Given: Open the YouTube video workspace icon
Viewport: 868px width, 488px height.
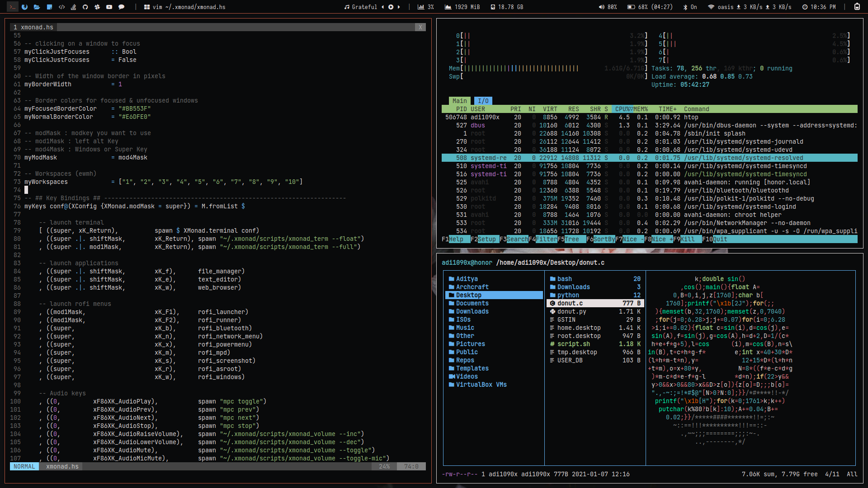Looking at the screenshot, I should pyautogui.click(x=109, y=7).
